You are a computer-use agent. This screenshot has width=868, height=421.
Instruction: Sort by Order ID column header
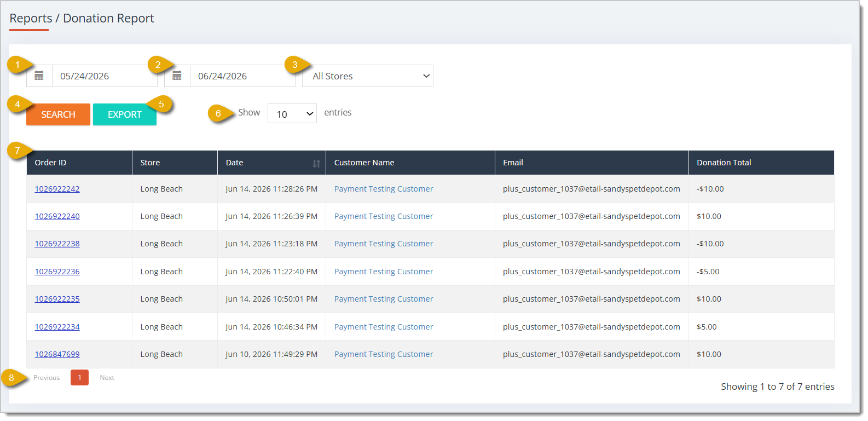(79, 163)
